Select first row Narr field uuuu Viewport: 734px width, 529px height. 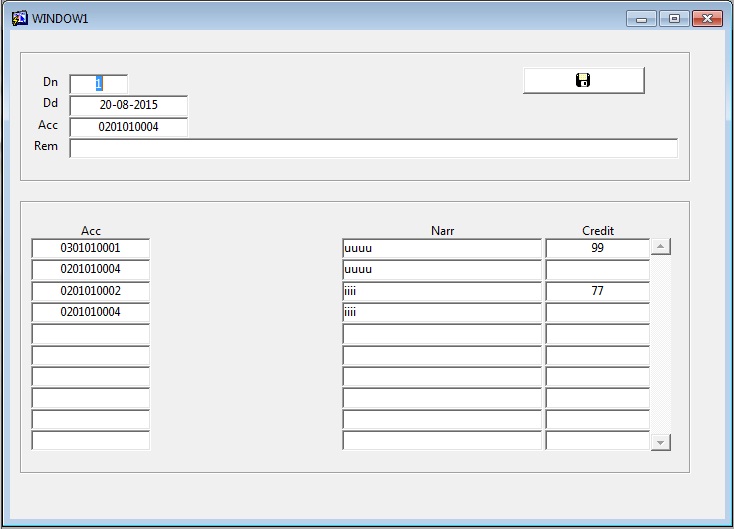[441, 248]
